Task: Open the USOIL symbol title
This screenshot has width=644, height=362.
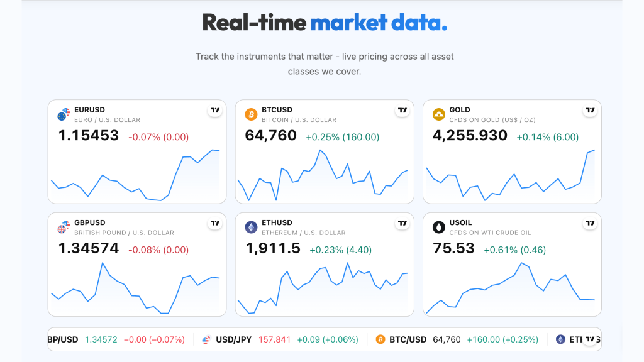Action: 460,223
